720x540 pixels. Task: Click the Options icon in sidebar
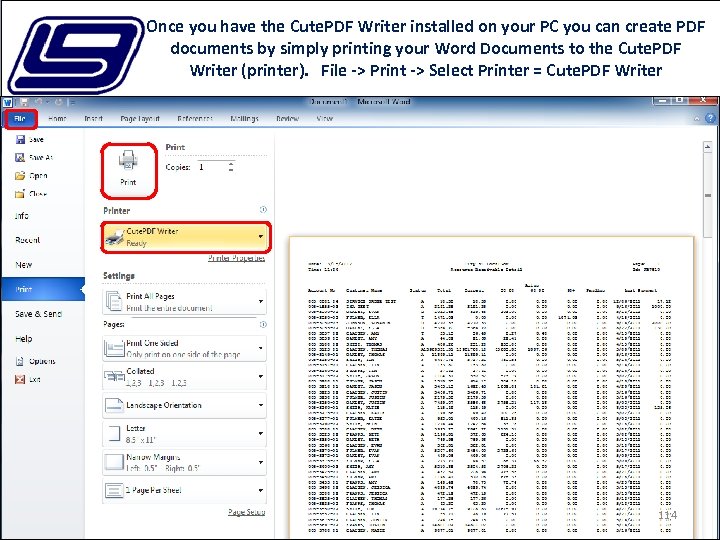point(20,361)
